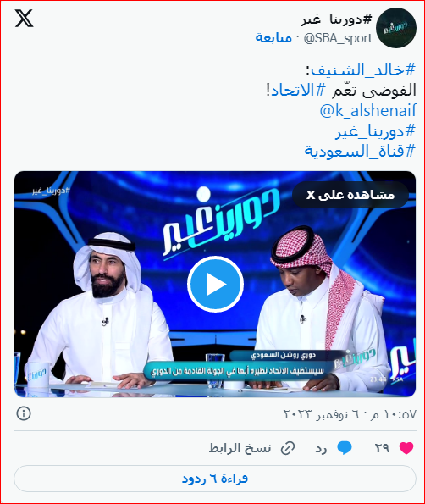Open the @SBA_sport handle
The image size is (425, 504).
(x=338, y=38)
